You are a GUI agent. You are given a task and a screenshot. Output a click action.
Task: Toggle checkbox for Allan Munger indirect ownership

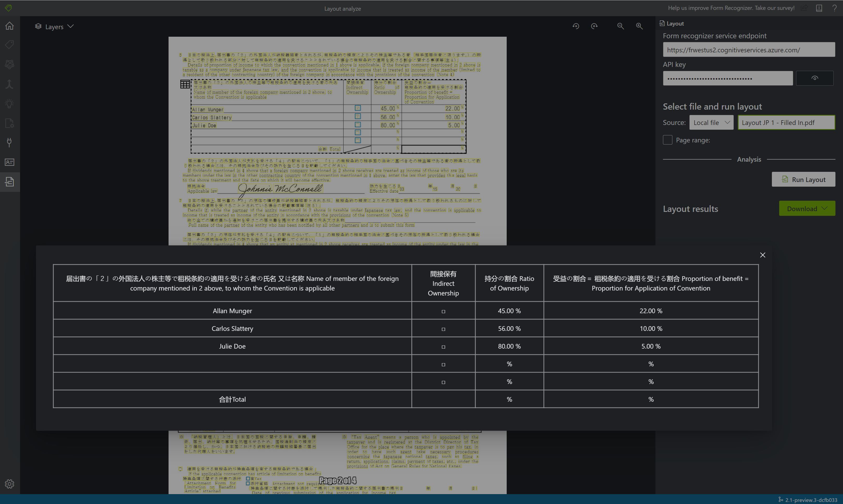(443, 311)
